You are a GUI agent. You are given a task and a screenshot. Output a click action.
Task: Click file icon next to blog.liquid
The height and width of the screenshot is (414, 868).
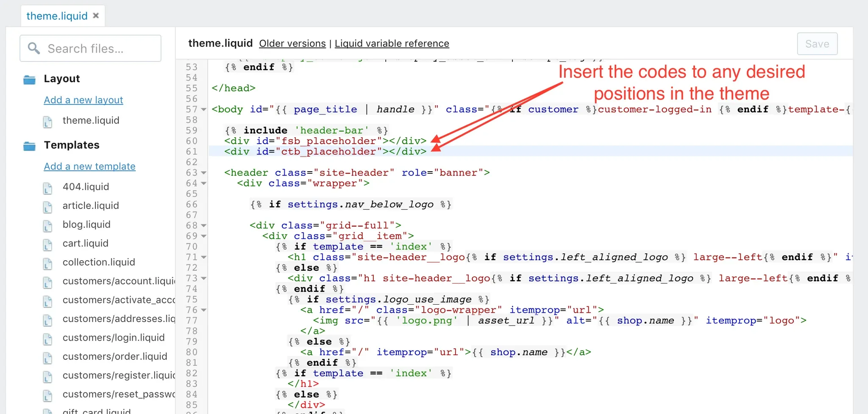tap(47, 226)
